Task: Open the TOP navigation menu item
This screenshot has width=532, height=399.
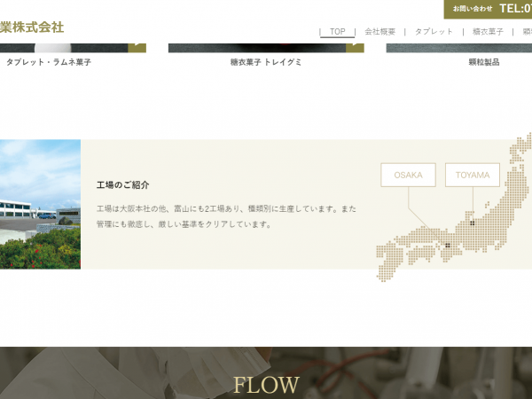Action: point(337,32)
